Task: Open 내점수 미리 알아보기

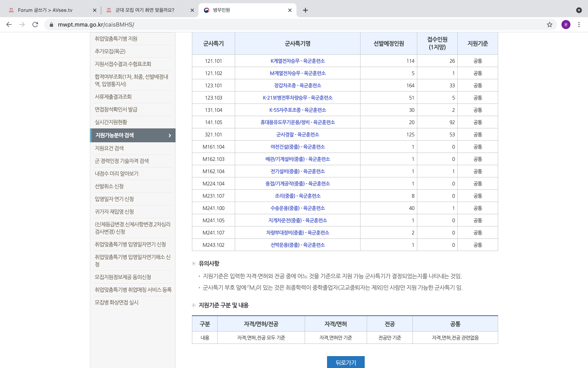Action: [x=116, y=174]
